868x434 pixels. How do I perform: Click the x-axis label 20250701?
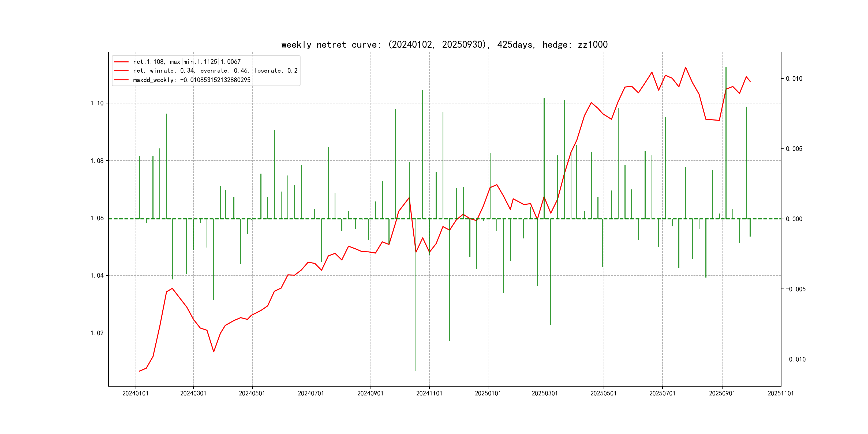663,393
